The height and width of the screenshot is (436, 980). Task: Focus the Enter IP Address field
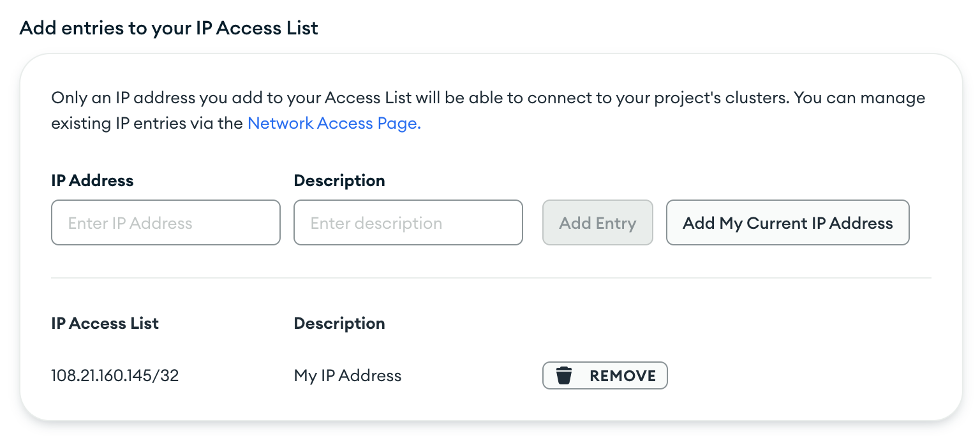(166, 223)
